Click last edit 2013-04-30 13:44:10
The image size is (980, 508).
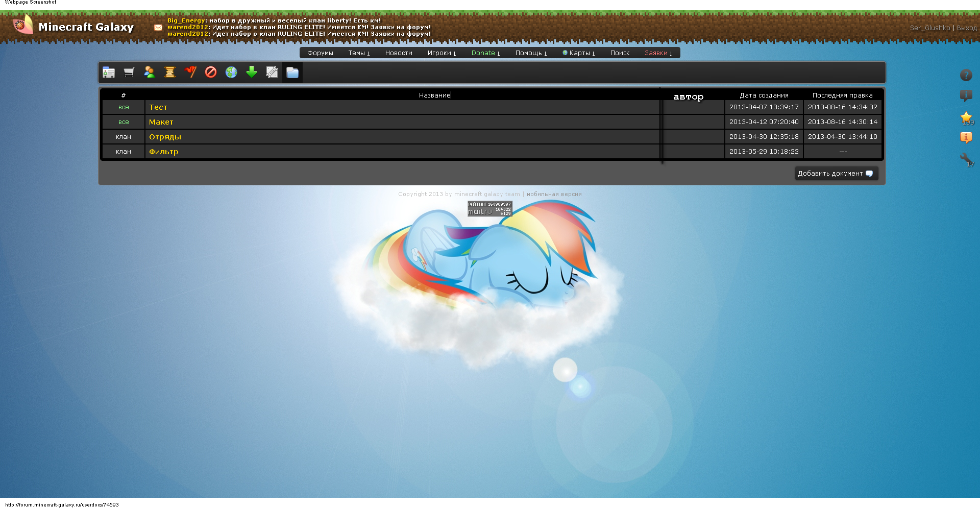(843, 137)
